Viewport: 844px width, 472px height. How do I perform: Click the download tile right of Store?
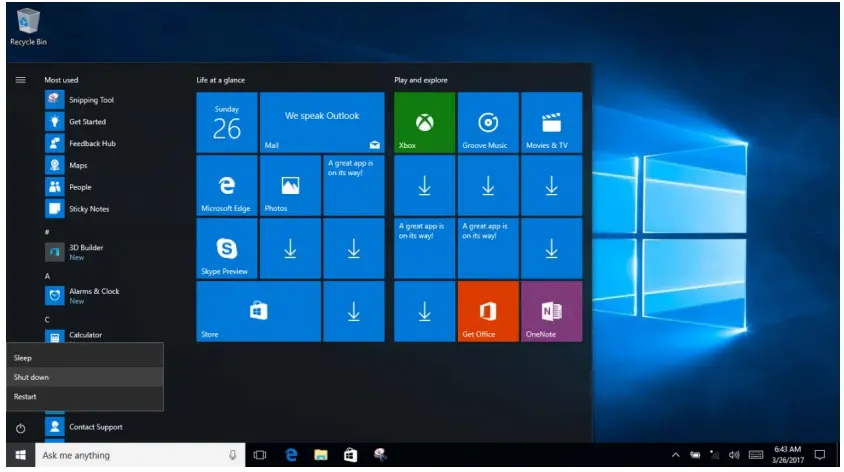tap(354, 311)
